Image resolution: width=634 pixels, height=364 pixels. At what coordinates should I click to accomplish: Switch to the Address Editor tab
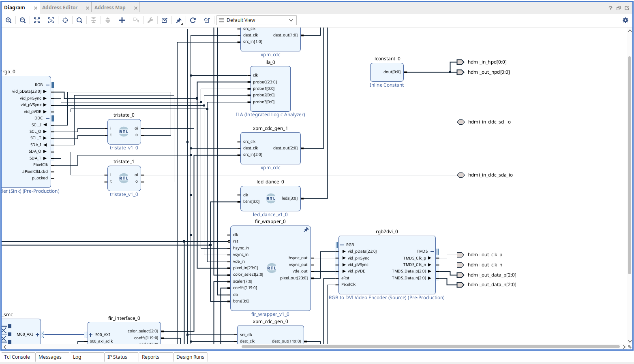(x=60, y=8)
